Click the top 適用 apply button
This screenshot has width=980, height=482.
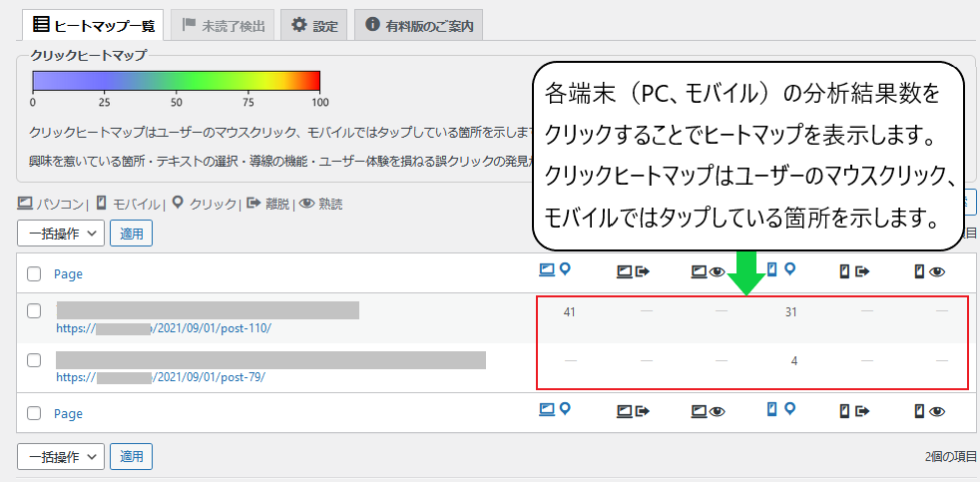click(x=131, y=234)
